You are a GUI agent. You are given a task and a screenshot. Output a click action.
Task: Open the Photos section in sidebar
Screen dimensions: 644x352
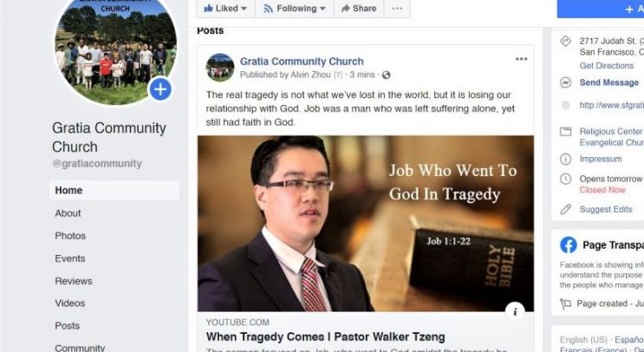click(x=70, y=236)
